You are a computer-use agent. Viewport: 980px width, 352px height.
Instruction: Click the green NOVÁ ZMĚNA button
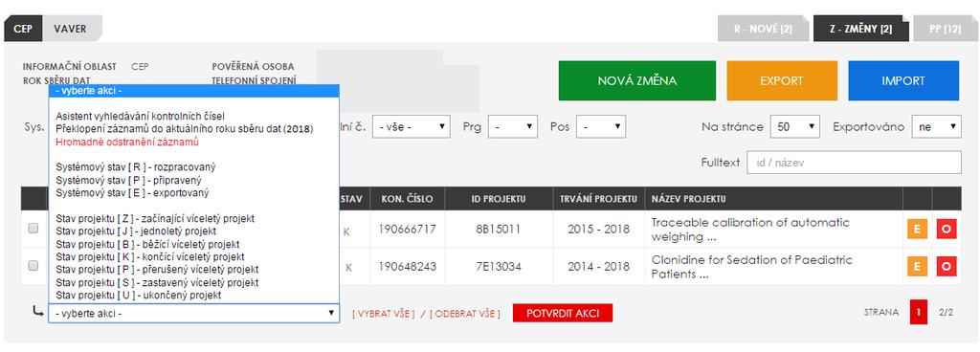coord(636,80)
